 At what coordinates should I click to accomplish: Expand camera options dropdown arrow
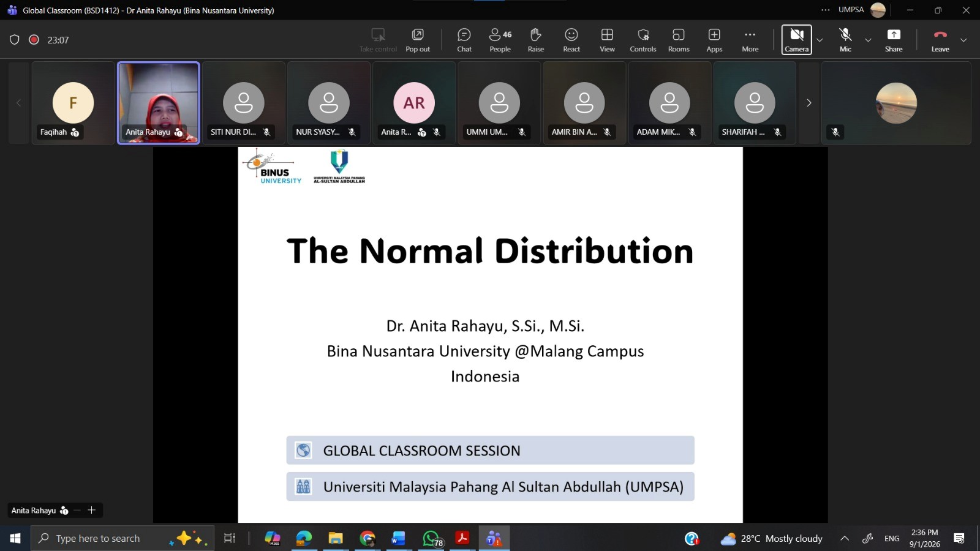pyautogui.click(x=820, y=40)
